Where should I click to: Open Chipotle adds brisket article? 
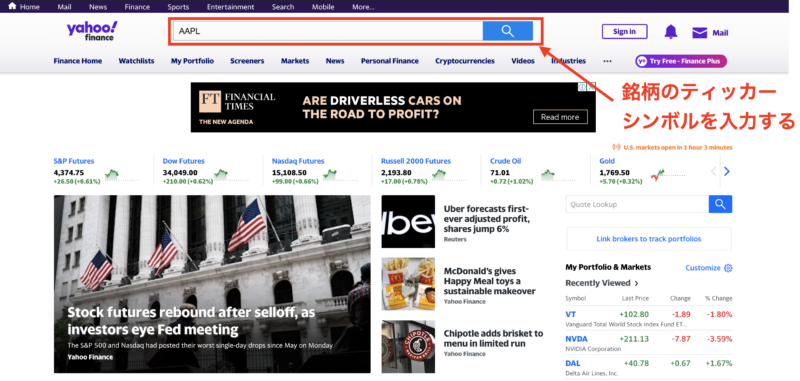[x=493, y=338]
